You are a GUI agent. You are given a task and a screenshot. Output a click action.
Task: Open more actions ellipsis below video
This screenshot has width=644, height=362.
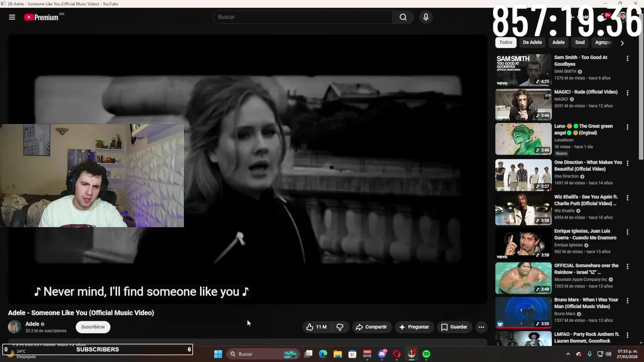[481, 327]
